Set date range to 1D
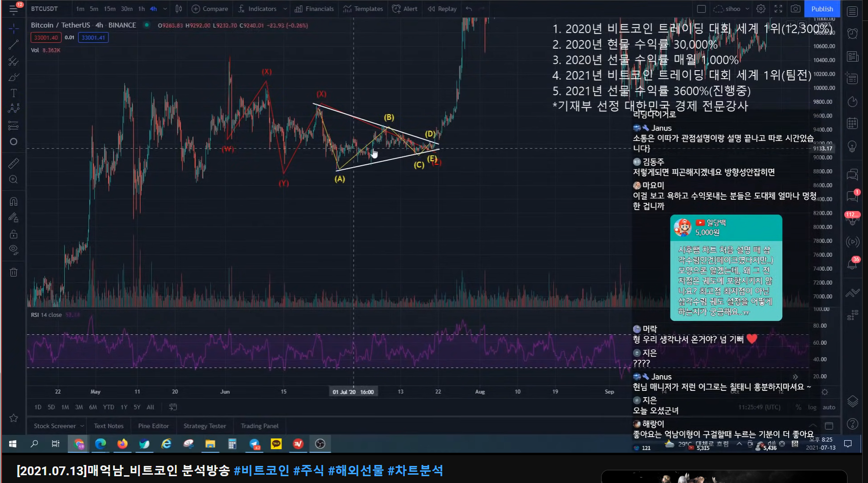The width and height of the screenshot is (868, 483). point(38,407)
